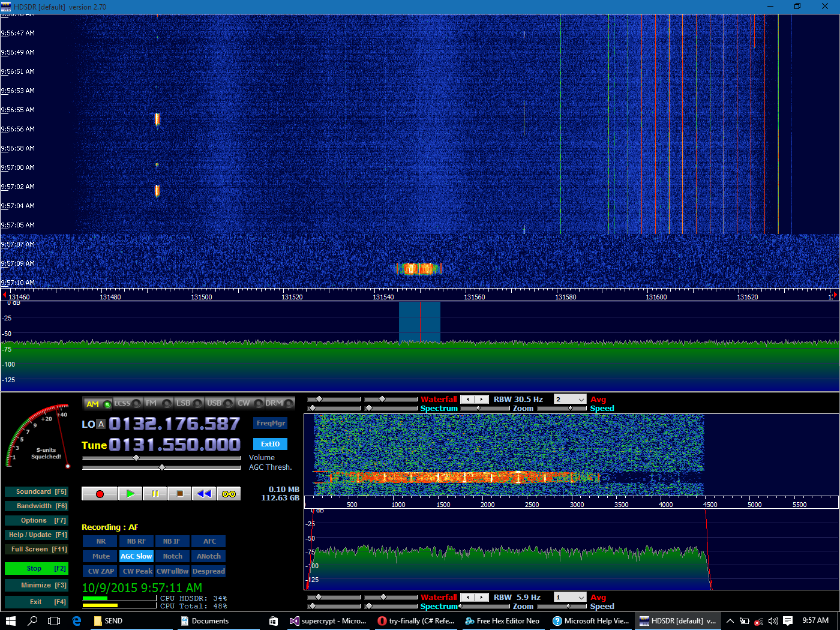Open the FreqMgr frequency manager

270,423
